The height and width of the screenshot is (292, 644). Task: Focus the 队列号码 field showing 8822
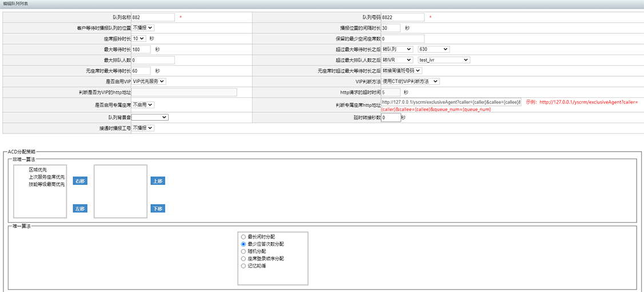(x=403, y=17)
